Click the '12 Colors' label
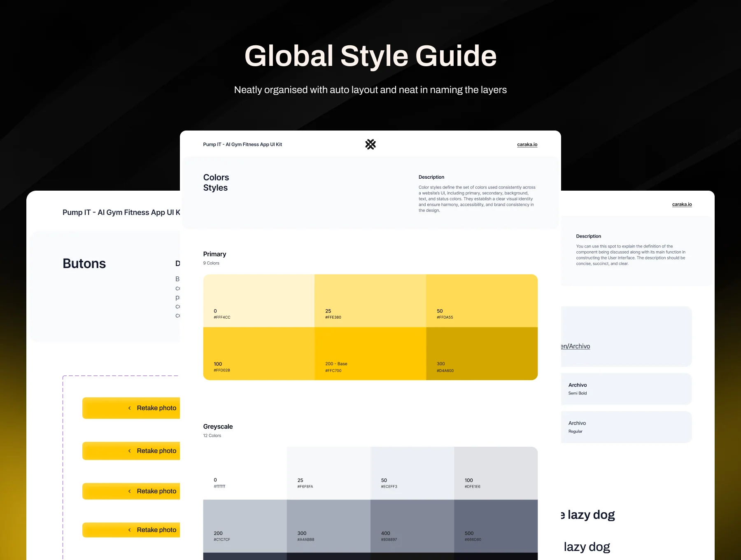 (212, 436)
